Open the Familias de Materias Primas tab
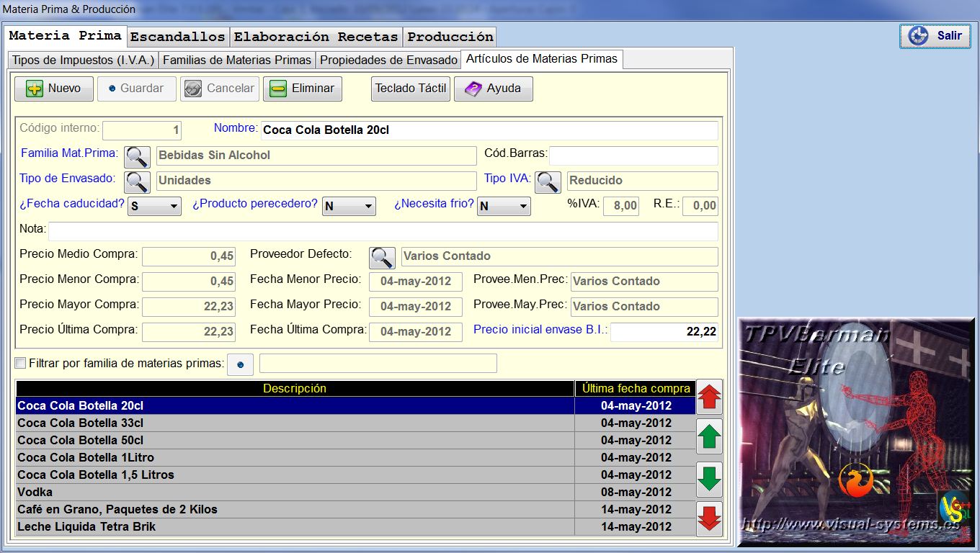980x553 pixels. click(x=236, y=60)
